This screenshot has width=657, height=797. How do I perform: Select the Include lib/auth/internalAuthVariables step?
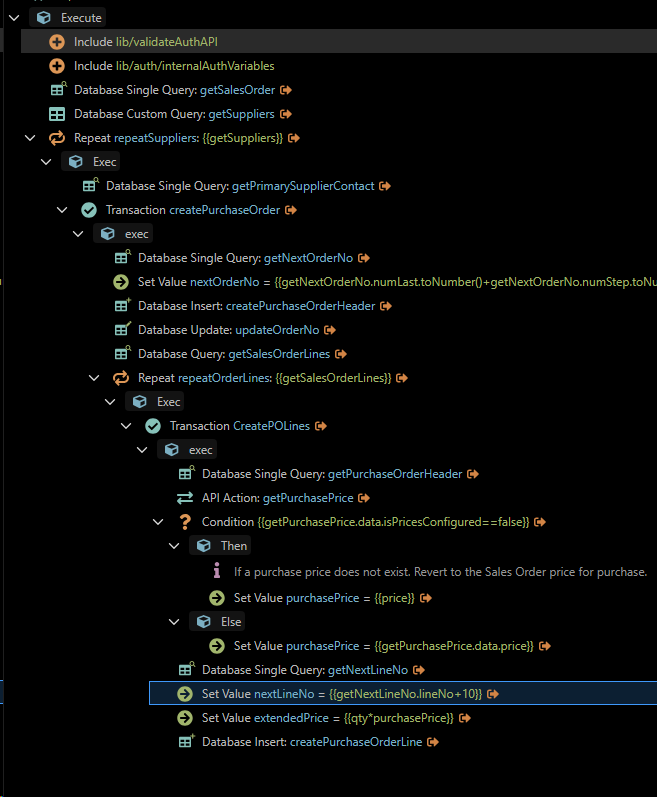(x=174, y=66)
